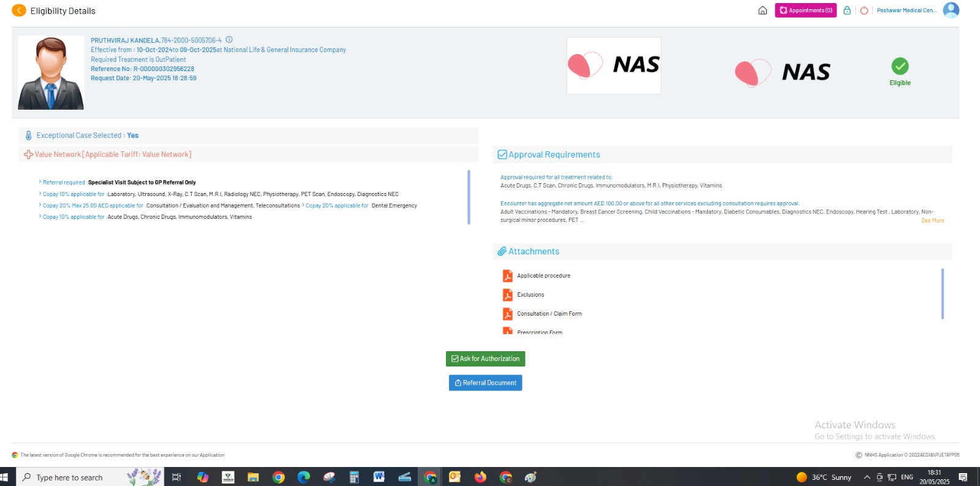Show hidden system tray icons
980x486 pixels.
point(867,477)
